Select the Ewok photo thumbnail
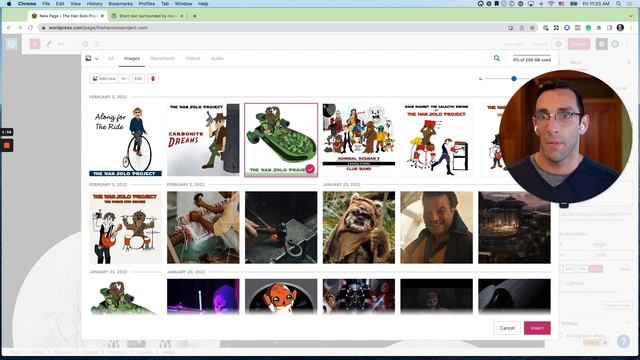 (359, 227)
